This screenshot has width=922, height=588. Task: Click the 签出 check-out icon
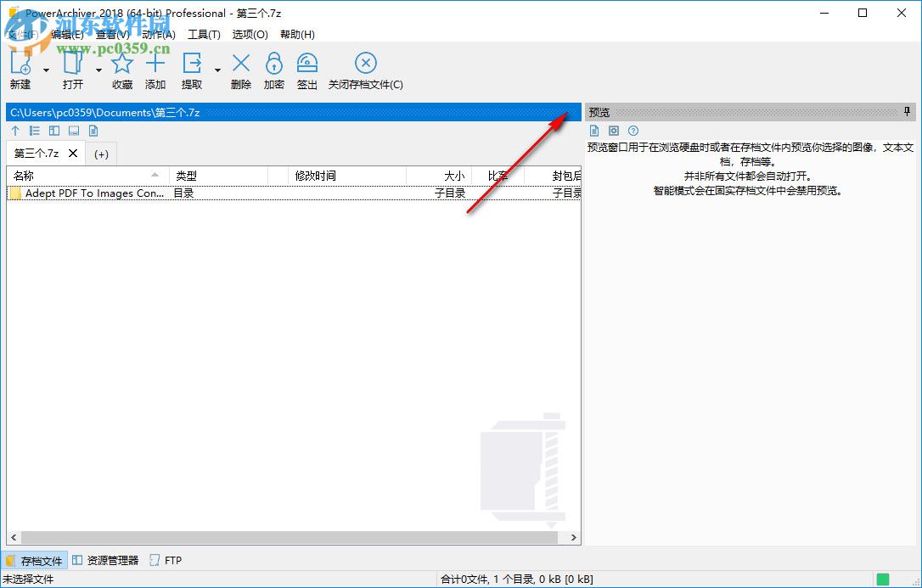tap(306, 63)
